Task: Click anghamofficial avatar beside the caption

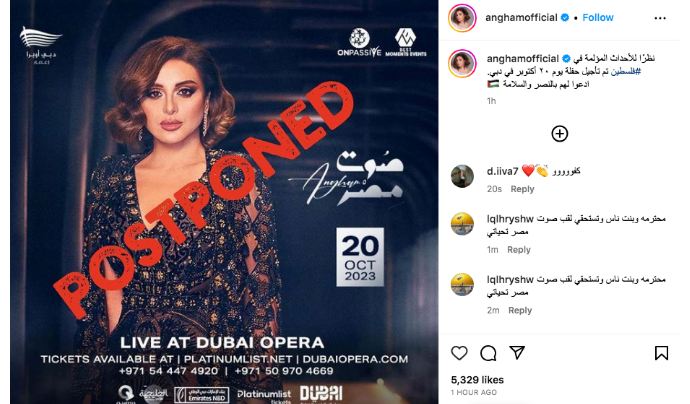Action: (x=462, y=63)
